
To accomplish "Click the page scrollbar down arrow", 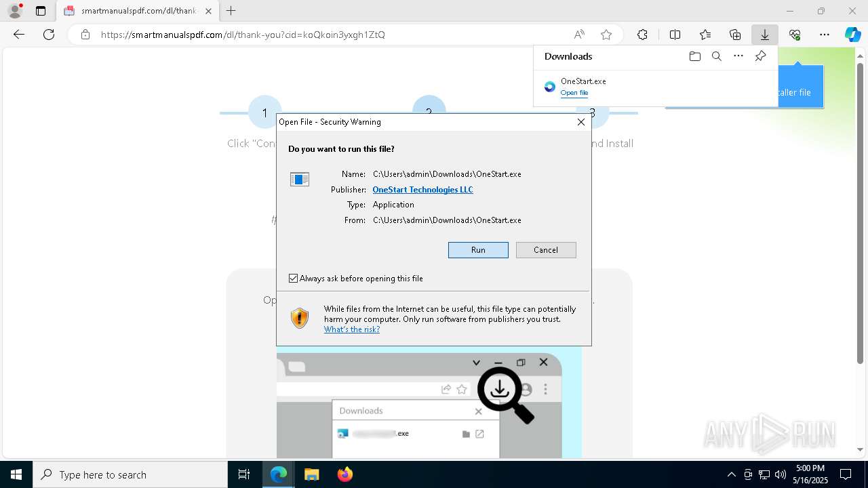I will pos(861,449).
